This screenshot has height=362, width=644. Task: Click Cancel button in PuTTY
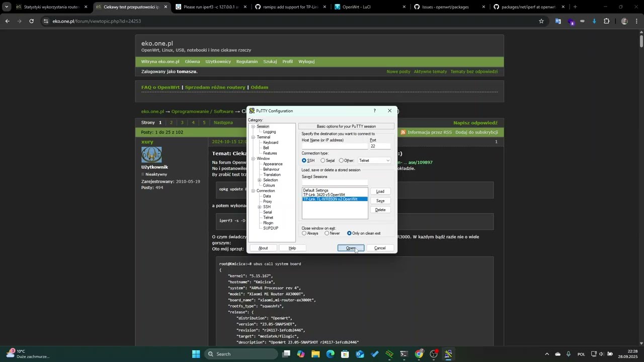380,248
